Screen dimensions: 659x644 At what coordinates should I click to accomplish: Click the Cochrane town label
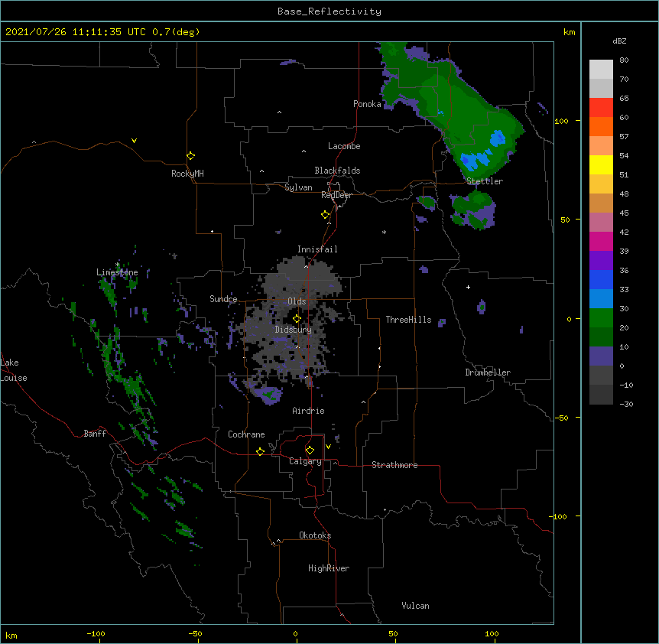(x=246, y=434)
